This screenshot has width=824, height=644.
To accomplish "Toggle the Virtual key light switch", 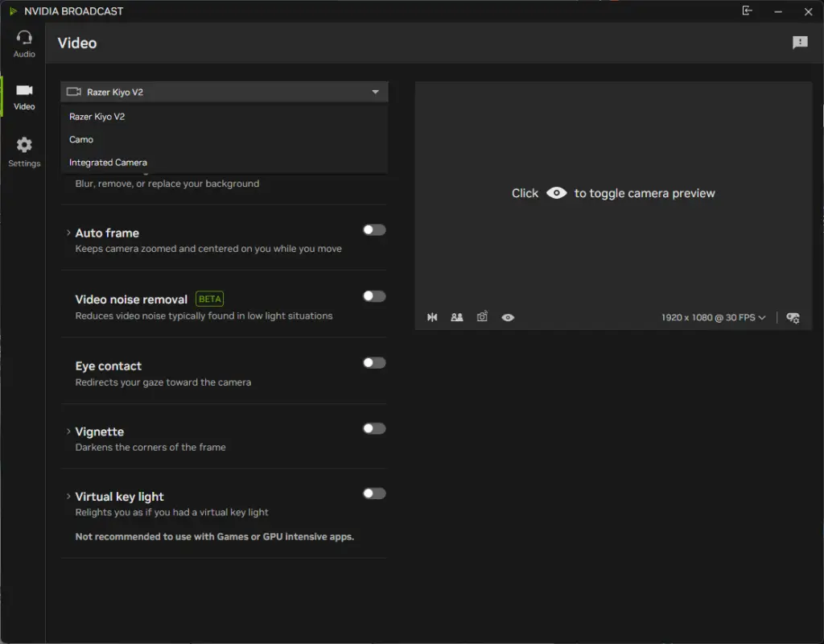I will coord(374,493).
